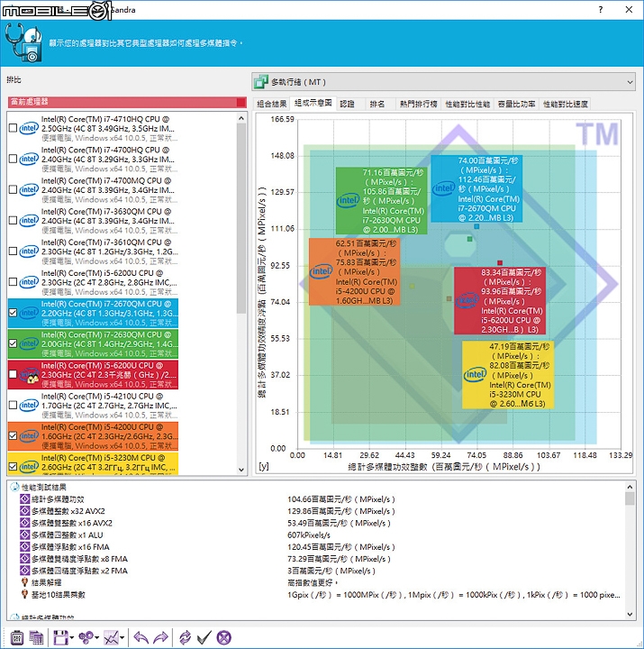The image size is (644, 649).
Task: Click processor list scroll down arrow
Action: (x=241, y=470)
